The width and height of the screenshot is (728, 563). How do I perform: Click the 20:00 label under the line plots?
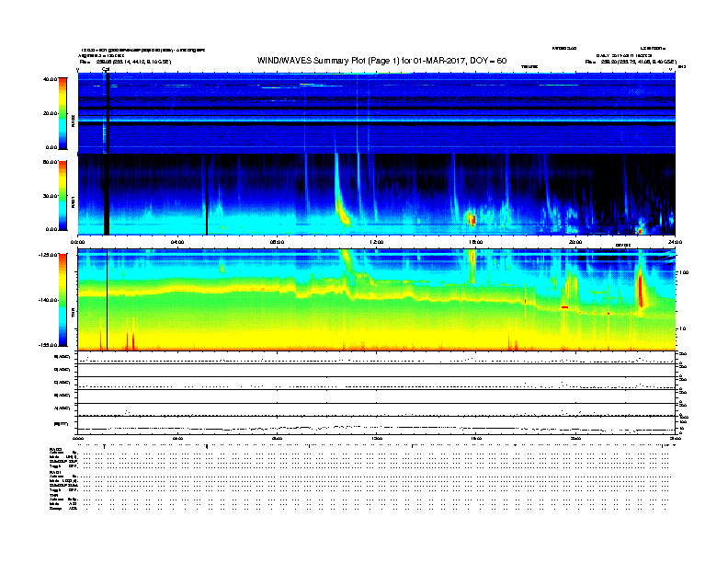point(575,438)
